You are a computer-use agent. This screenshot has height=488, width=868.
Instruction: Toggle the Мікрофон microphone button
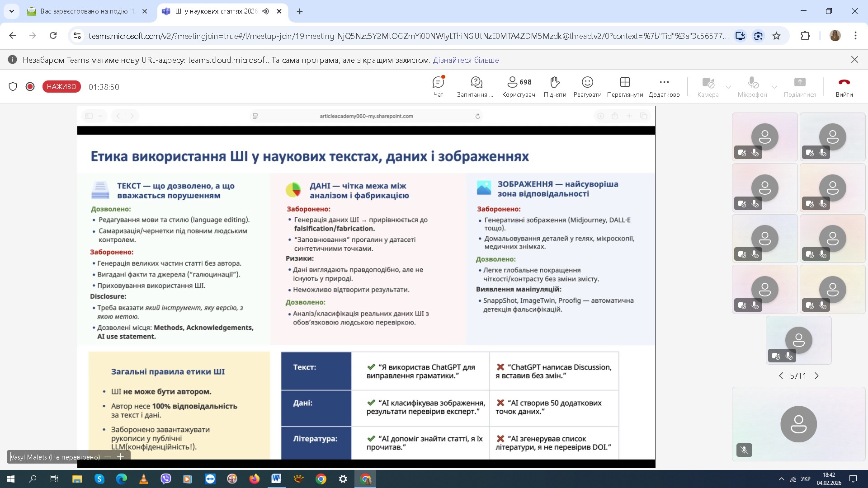pos(752,86)
